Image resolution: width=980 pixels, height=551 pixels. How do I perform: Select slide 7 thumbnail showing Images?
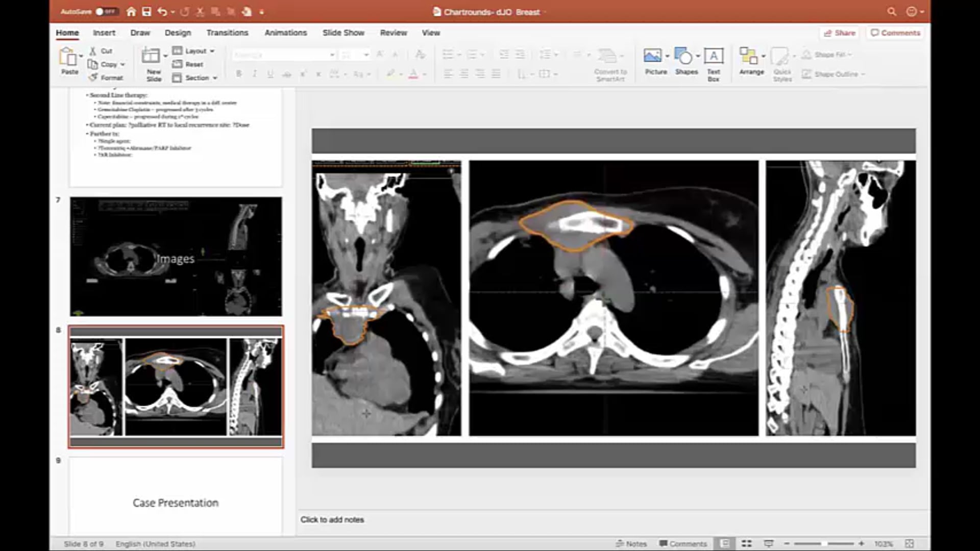click(176, 257)
